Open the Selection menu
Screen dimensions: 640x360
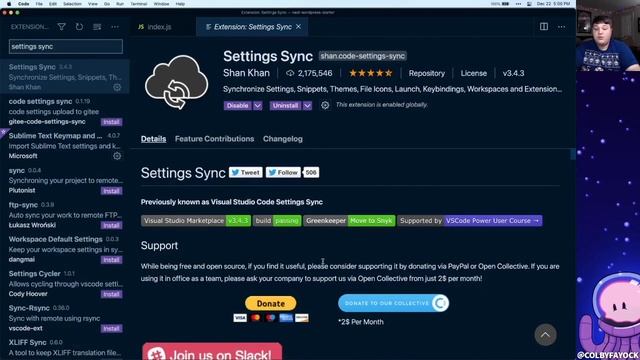[x=72, y=4]
